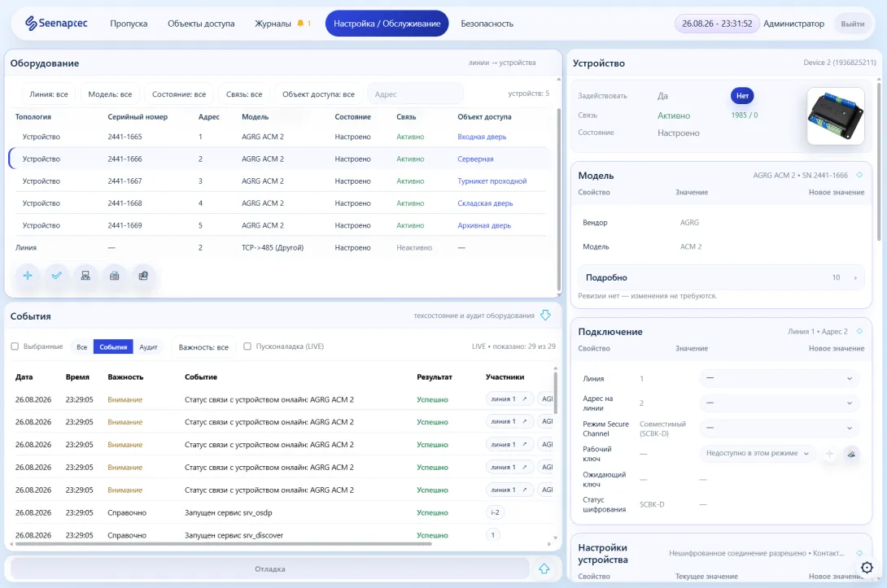Click the bell notification icon beside Журналы
Image resolution: width=887 pixels, height=588 pixels.
tap(300, 24)
